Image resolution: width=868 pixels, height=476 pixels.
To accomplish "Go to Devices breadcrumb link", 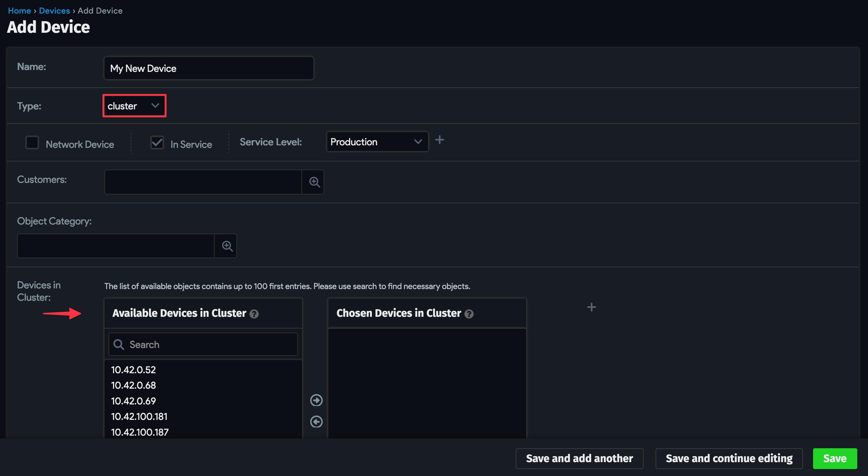I will click(x=54, y=11).
